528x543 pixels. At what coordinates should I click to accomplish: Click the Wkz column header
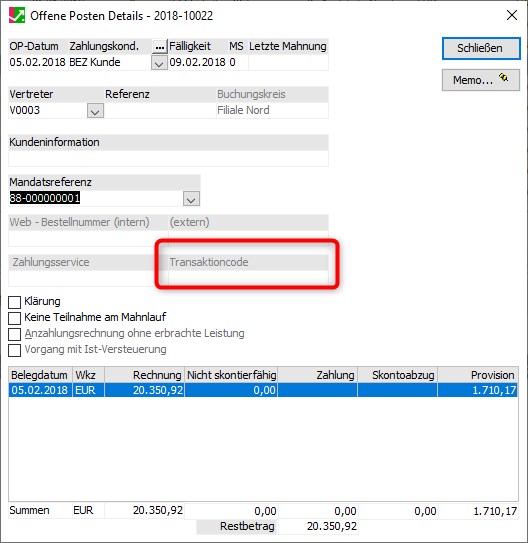88,375
